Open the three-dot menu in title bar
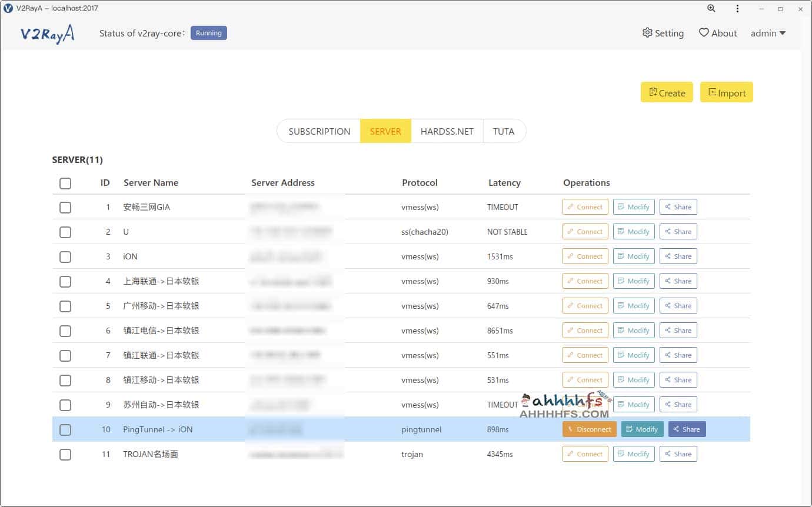812x507 pixels. [737, 8]
